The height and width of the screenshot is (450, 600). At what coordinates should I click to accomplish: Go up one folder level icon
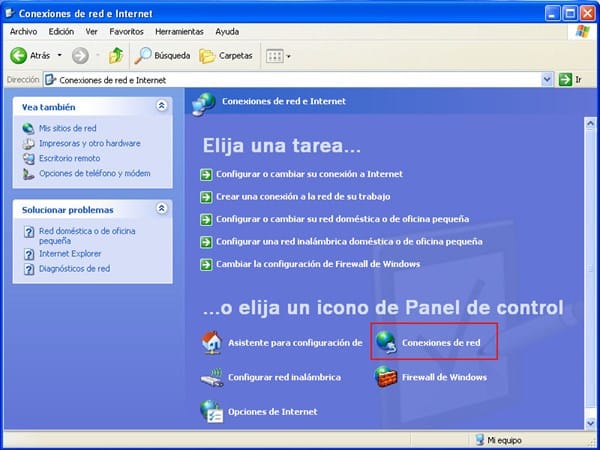[116, 56]
